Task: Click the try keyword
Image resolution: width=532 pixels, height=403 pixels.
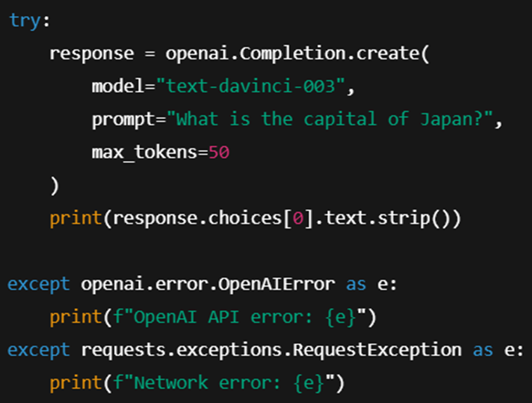Action: pos(25,21)
